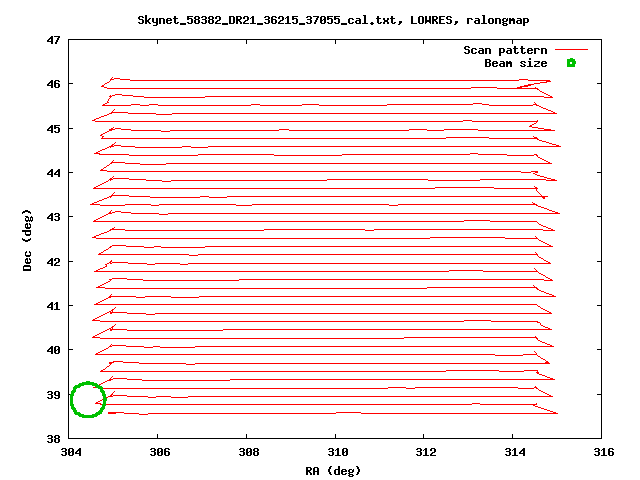Click the RA axis tick label 308
Screen dimensions: 640x480
[249, 452]
